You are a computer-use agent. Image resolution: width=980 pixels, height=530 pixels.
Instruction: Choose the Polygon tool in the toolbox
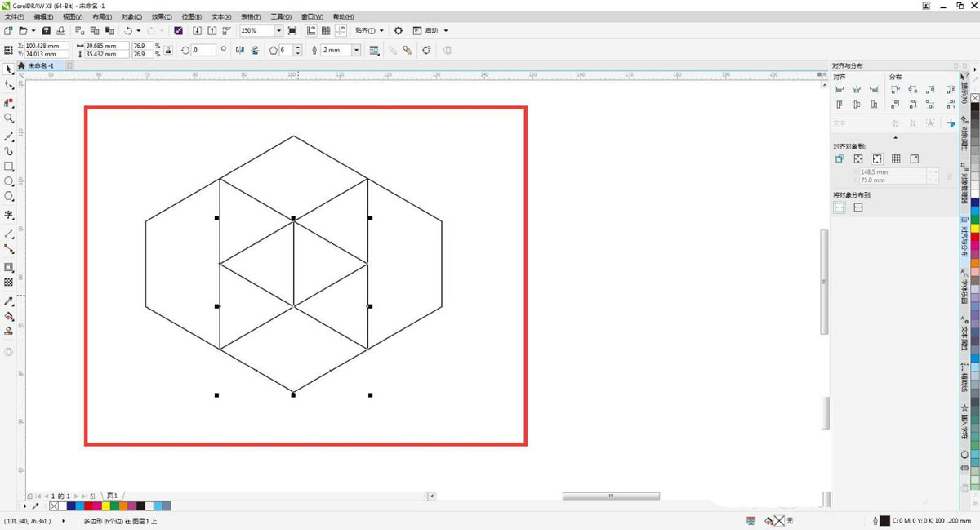9,197
